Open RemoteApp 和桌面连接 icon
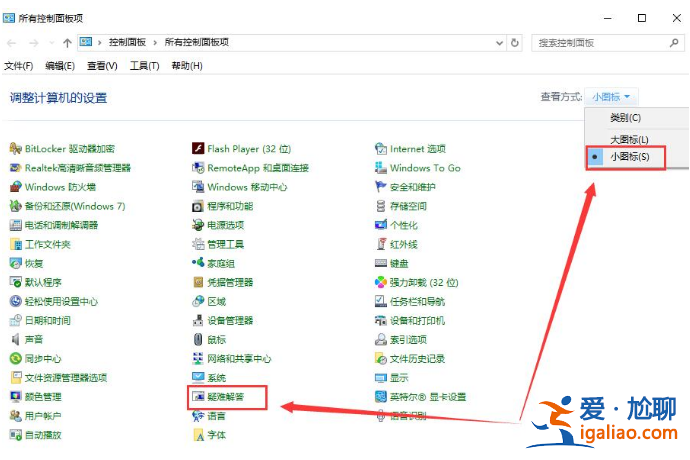The image size is (690, 460). 198,168
